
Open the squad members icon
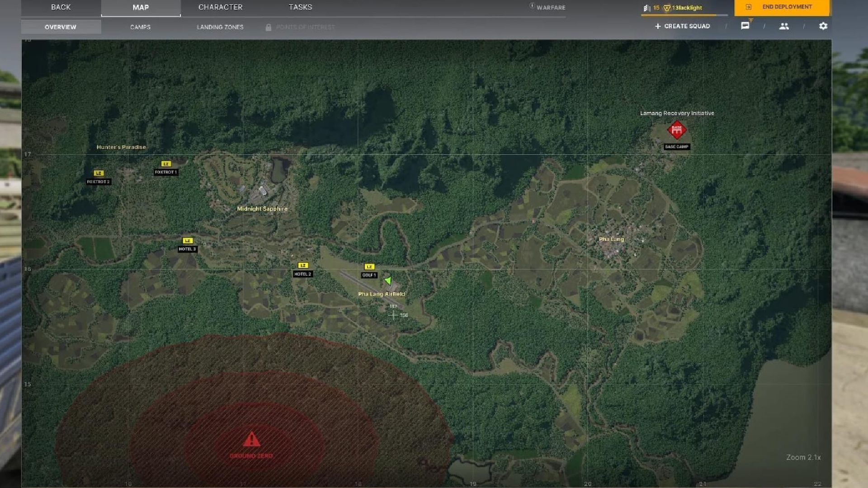click(x=784, y=26)
